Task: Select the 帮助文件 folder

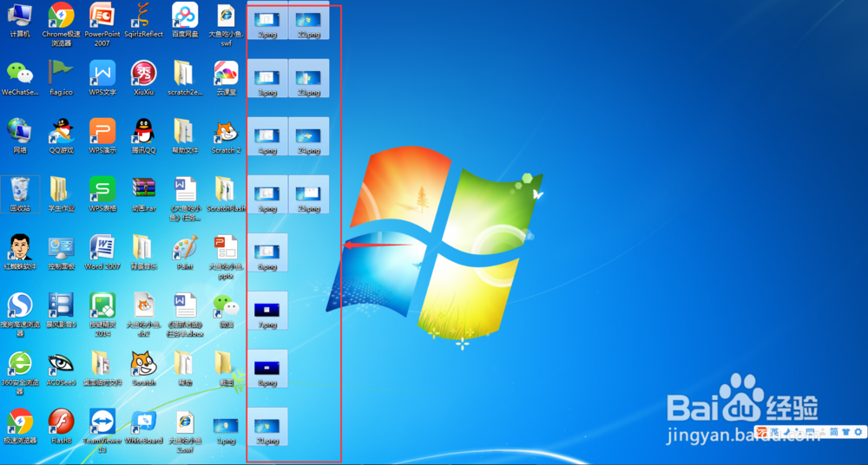Action: coord(185,136)
